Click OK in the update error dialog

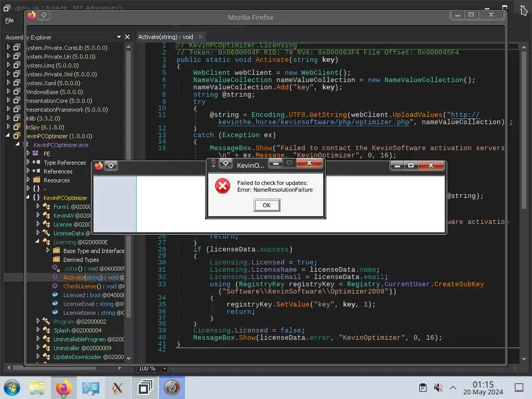click(x=267, y=205)
